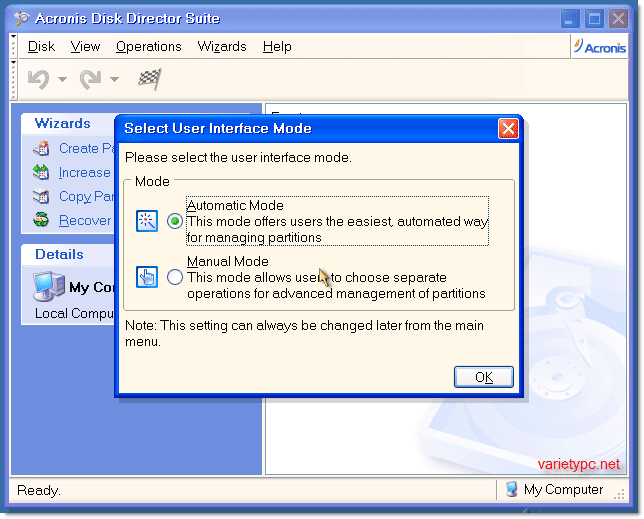Viewport: 644px width, 519px height.
Task: Click the window resize grip in status bar
Action: (x=619, y=494)
